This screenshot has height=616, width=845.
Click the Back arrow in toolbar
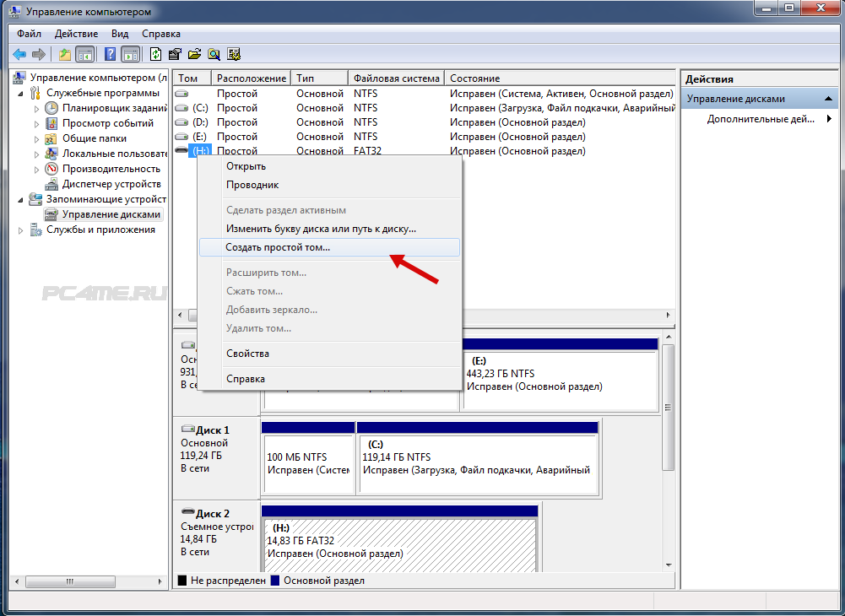click(x=19, y=54)
